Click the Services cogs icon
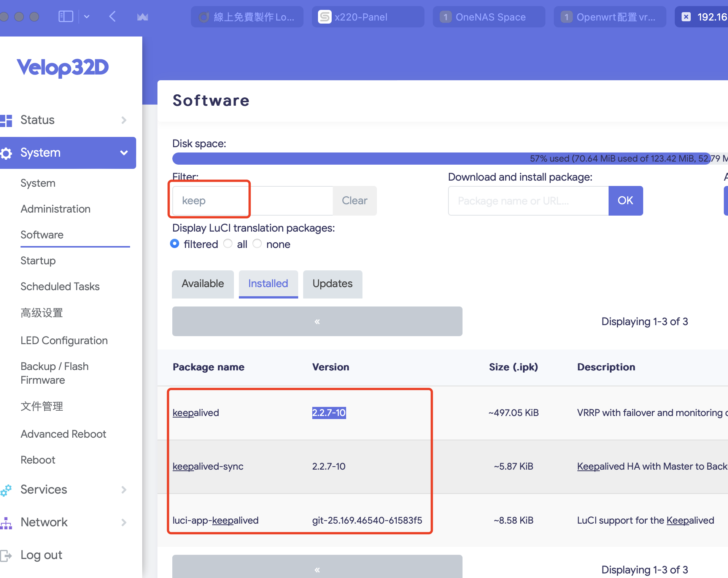This screenshot has width=728, height=578. [x=6, y=490]
